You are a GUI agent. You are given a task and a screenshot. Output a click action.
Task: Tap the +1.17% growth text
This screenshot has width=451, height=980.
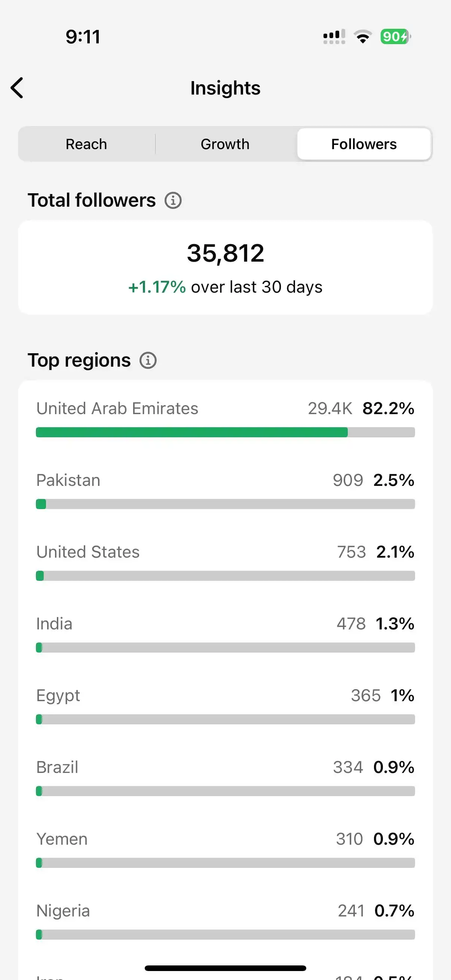[157, 287]
